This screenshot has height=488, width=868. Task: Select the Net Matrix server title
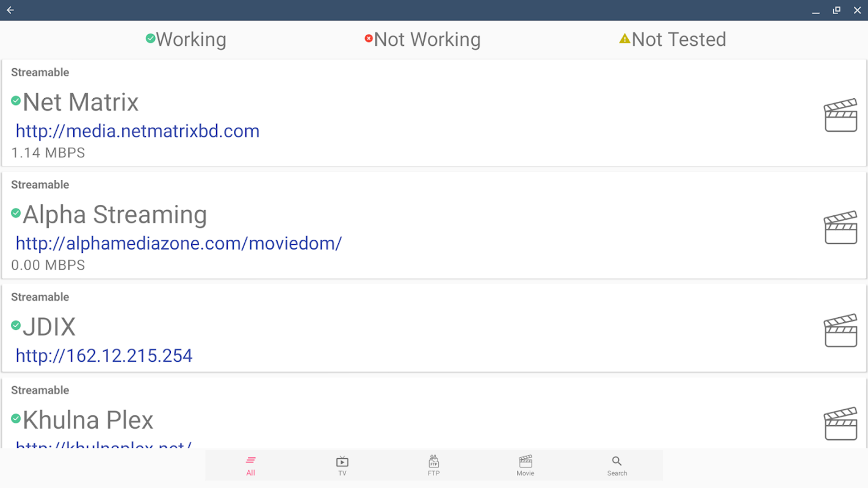tap(81, 102)
